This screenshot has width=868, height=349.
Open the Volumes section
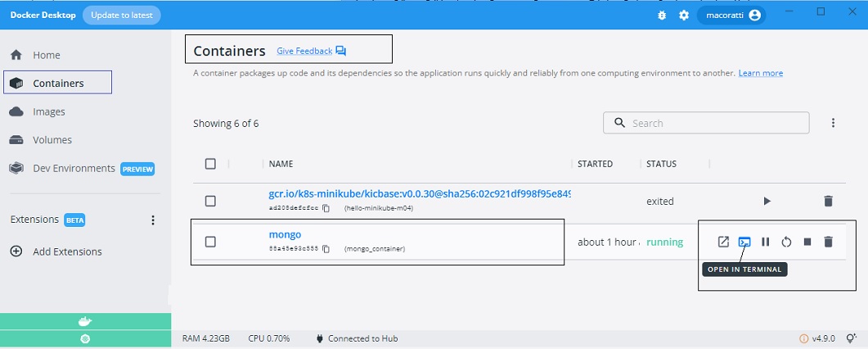[52, 140]
